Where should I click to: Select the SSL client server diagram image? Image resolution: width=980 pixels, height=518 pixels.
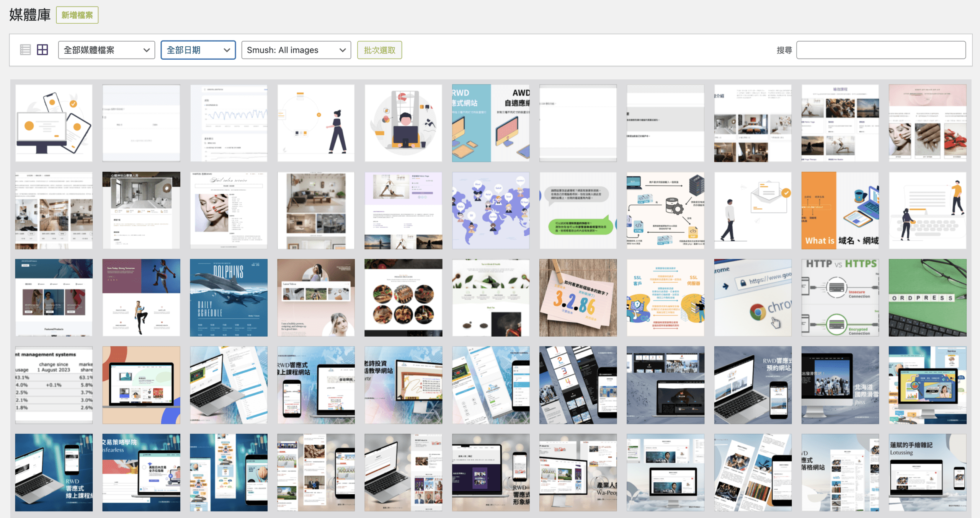point(665,298)
